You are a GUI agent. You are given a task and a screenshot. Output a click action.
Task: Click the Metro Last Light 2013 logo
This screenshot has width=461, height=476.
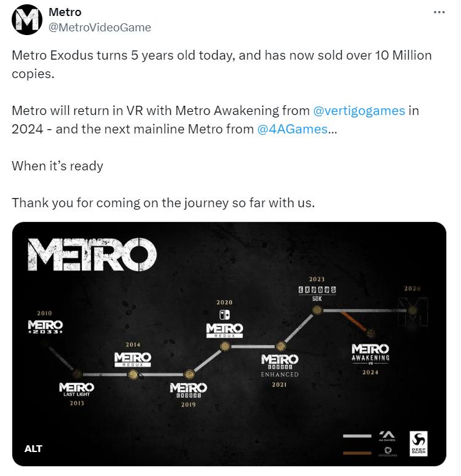pos(77,389)
